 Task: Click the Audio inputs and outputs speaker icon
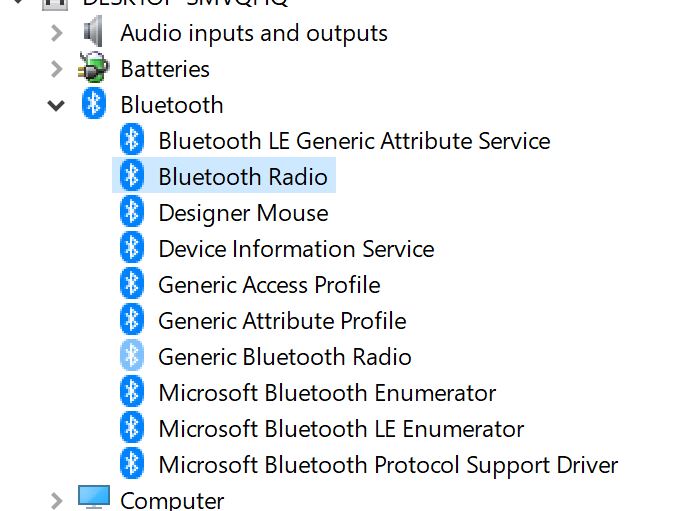(94, 33)
